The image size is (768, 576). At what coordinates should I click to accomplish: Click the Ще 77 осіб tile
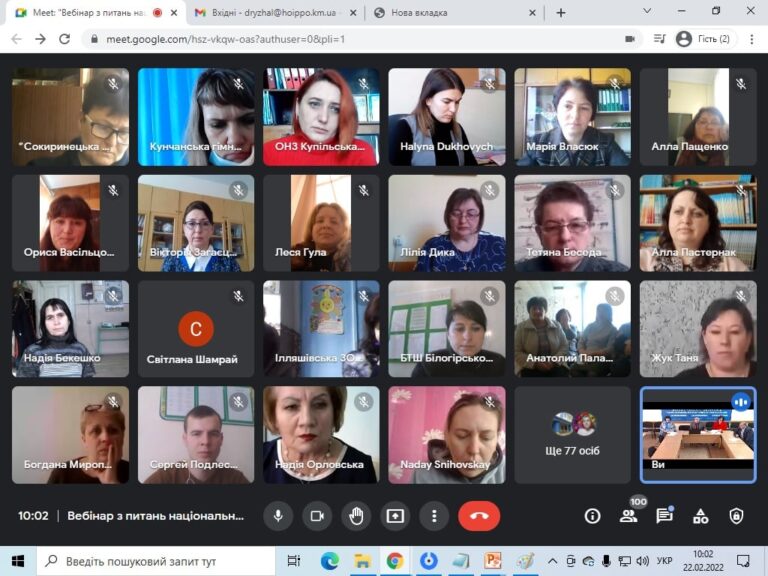pos(572,434)
